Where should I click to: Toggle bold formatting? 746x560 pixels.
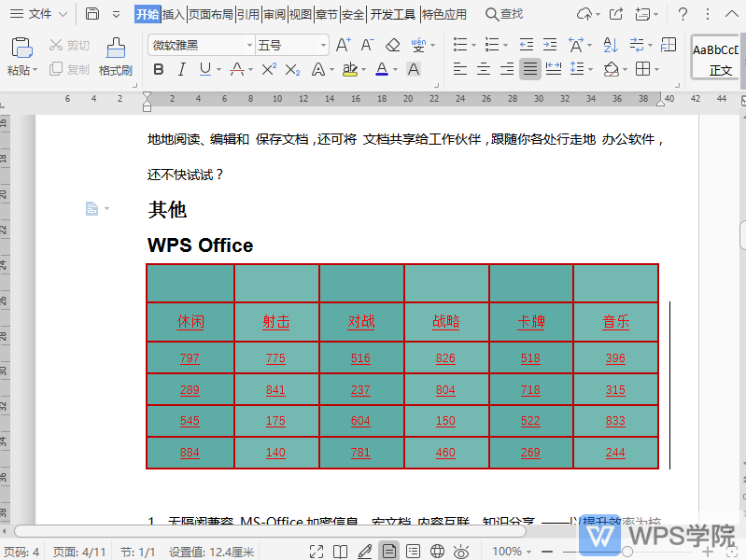(159, 69)
